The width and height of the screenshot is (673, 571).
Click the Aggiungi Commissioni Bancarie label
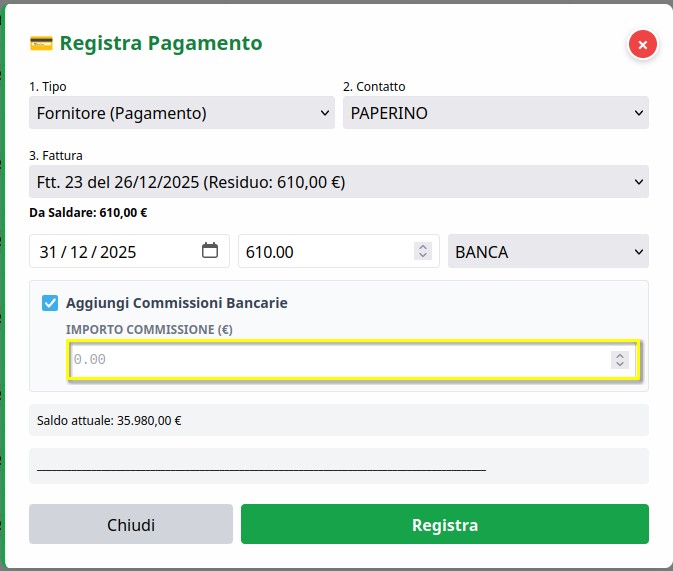tap(176, 303)
